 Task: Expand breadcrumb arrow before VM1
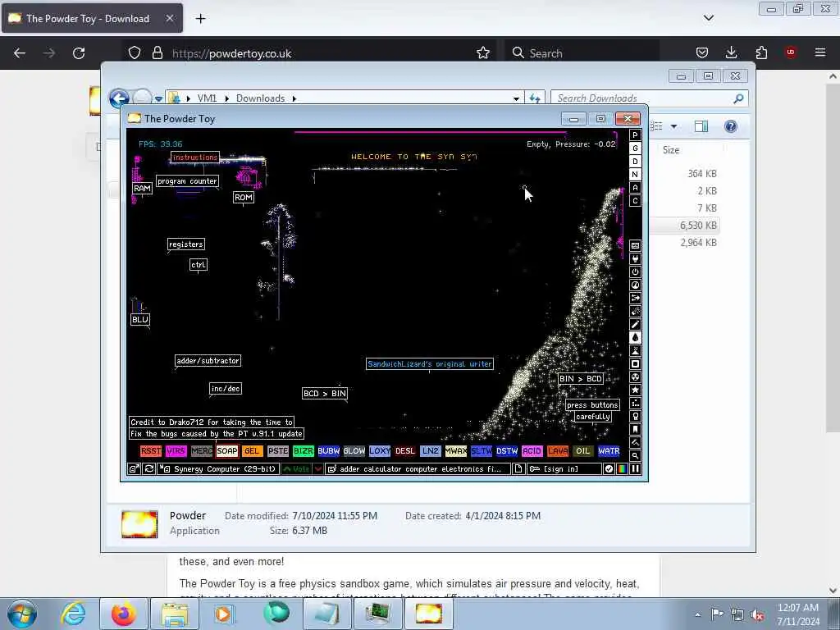[189, 98]
